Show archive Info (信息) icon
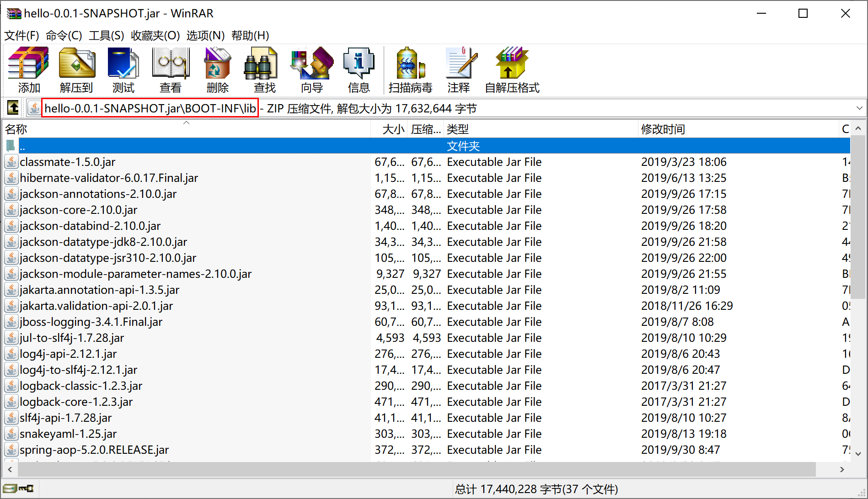Image resolution: width=868 pixels, height=499 pixels. click(x=359, y=69)
